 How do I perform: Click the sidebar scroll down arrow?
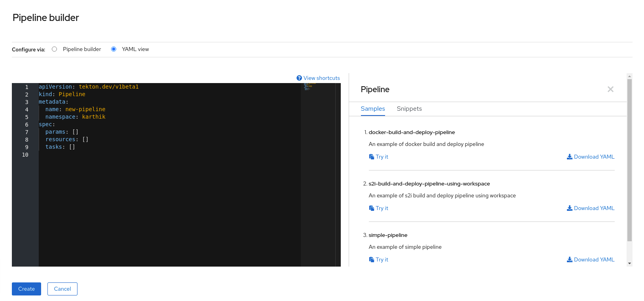click(629, 263)
